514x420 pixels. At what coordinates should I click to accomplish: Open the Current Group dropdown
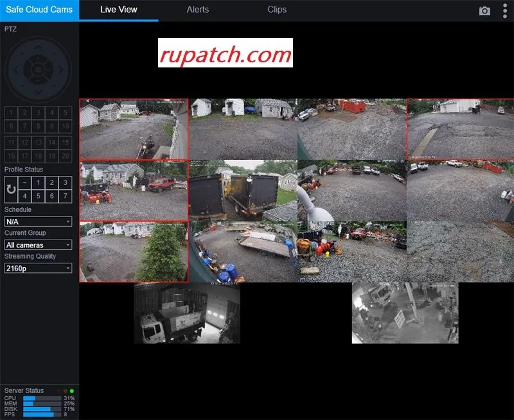[x=37, y=245]
